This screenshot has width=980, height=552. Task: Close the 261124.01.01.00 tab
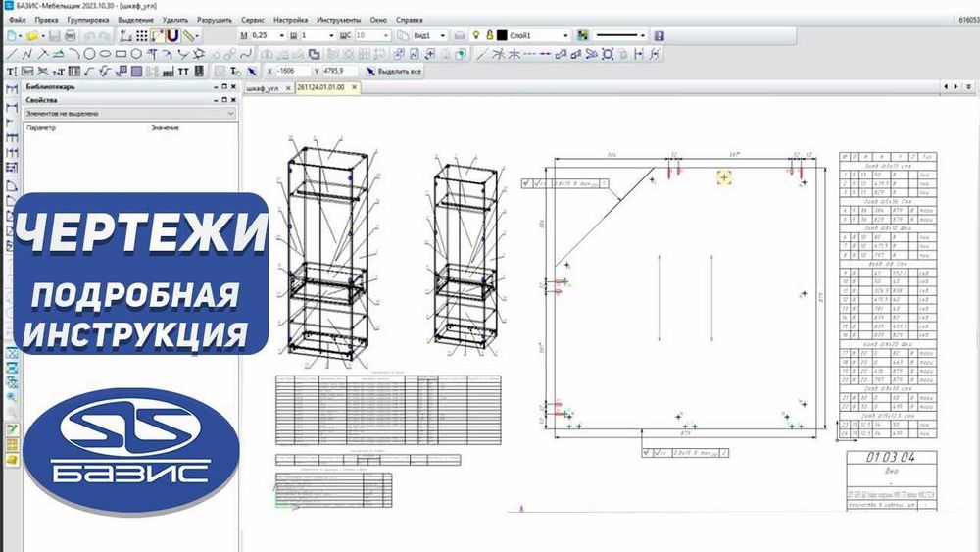pos(354,87)
